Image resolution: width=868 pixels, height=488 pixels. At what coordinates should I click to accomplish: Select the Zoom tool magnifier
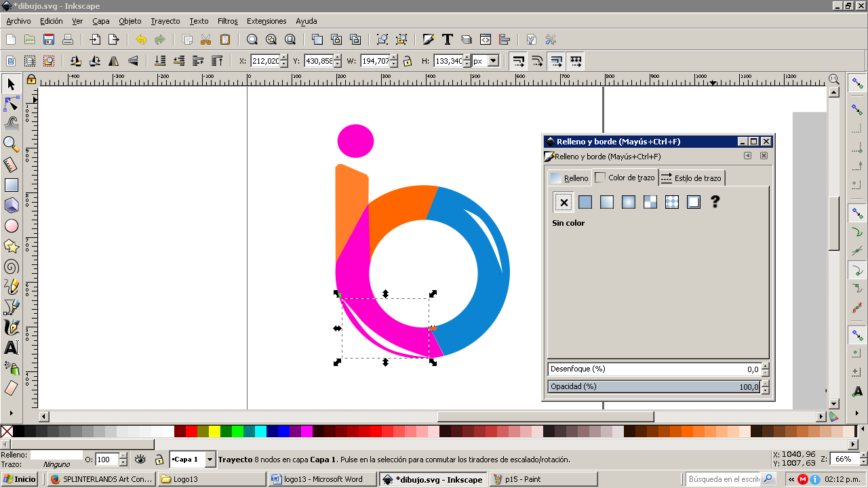coord(11,144)
